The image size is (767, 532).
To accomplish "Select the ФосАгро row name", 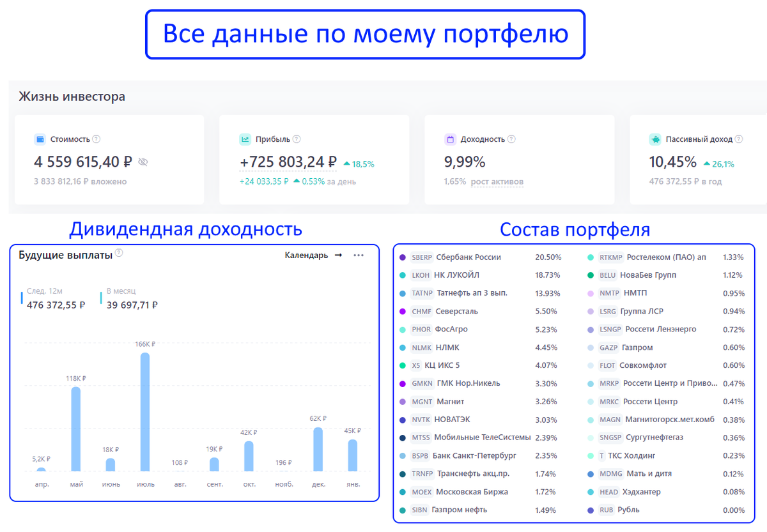I will coord(452,330).
